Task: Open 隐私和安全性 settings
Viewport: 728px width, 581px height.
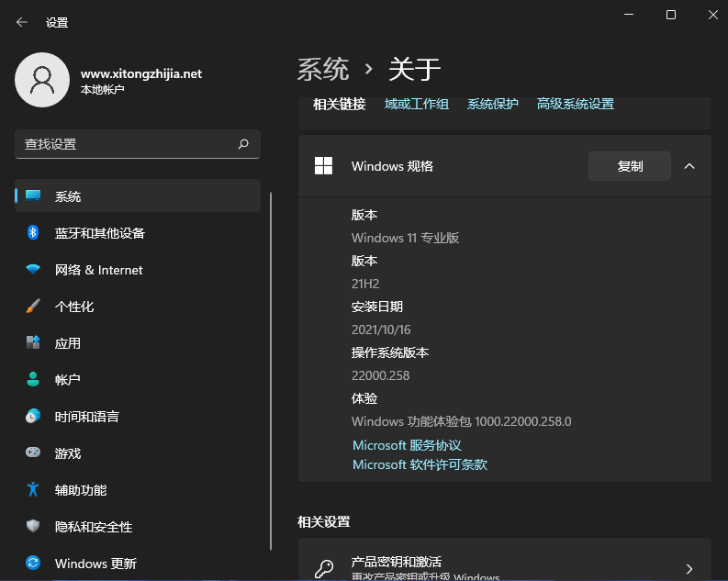Action: tap(138, 526)
